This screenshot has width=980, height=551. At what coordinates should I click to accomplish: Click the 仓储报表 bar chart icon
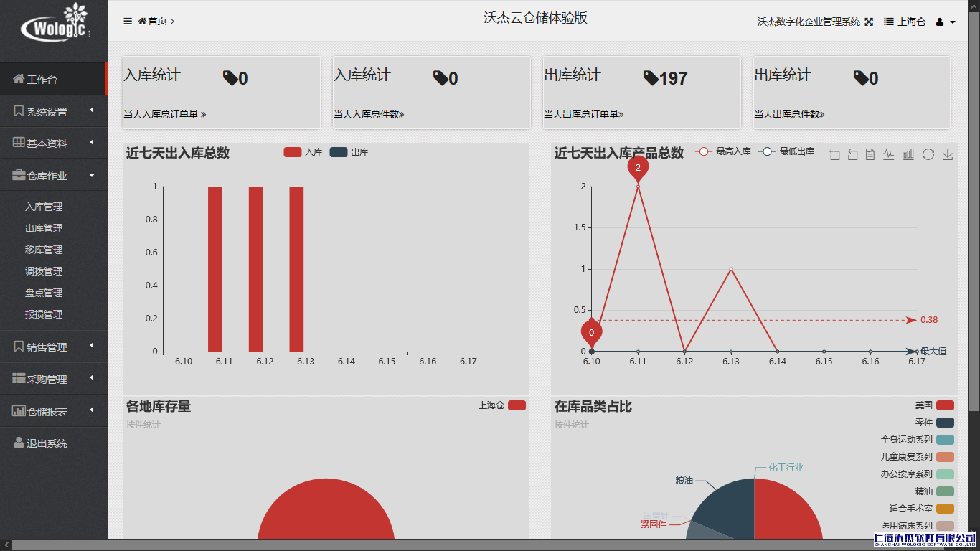pyautogui.click(x=19, y=411)
